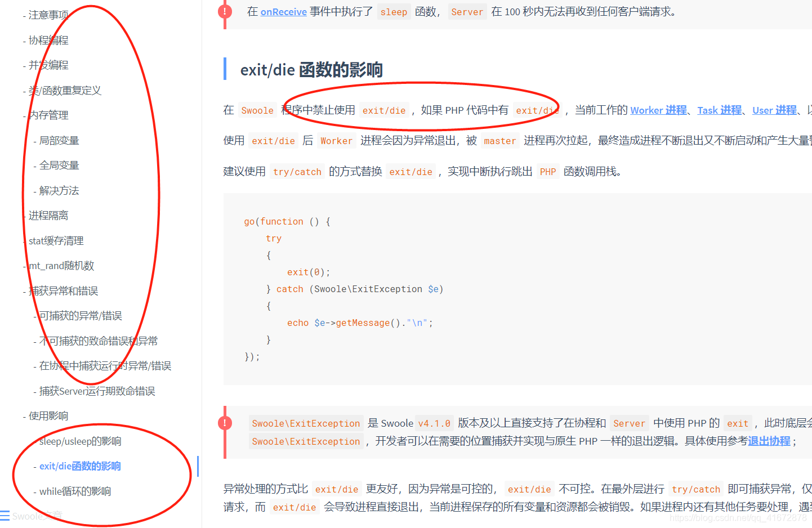This screenshot has height=528, width=812.
Task: Select the 并发编程 sidebar item
Action: pos(48,65)
